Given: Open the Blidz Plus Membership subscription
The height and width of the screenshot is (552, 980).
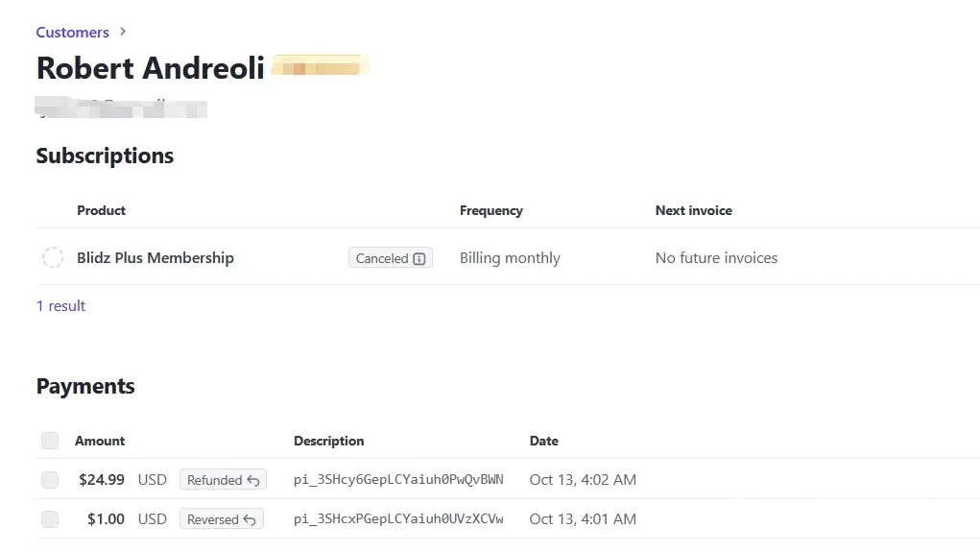Looking at the screenshot, I should pos(155,258).
